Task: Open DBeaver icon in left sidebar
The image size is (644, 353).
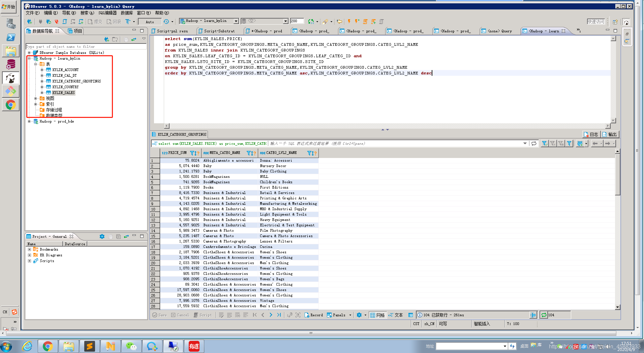Action: 10,78
